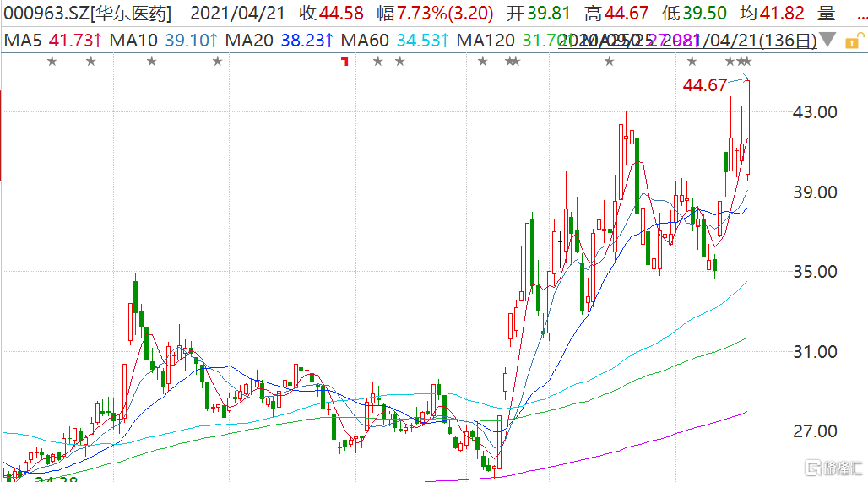Select the MA10 39.10 indicator
The image size is (868, 482).
click(x=164, y=41)
